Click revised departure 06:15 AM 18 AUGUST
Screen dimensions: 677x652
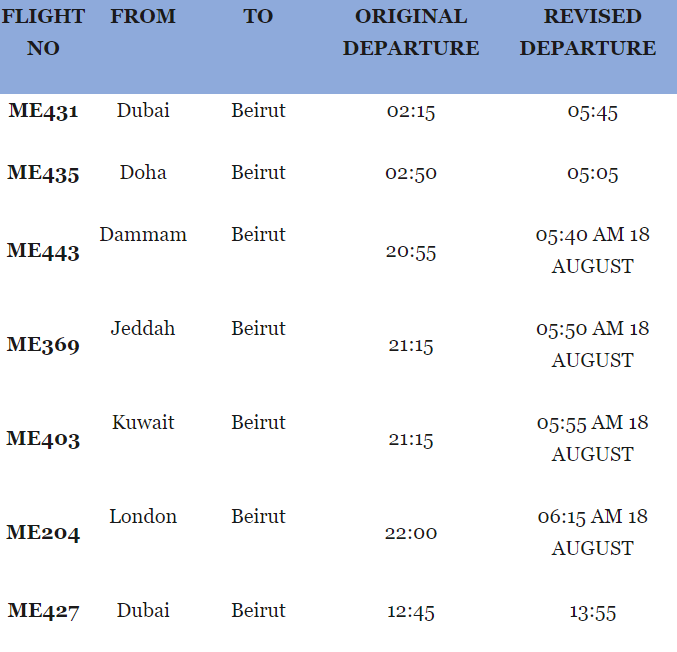(592, 532)
